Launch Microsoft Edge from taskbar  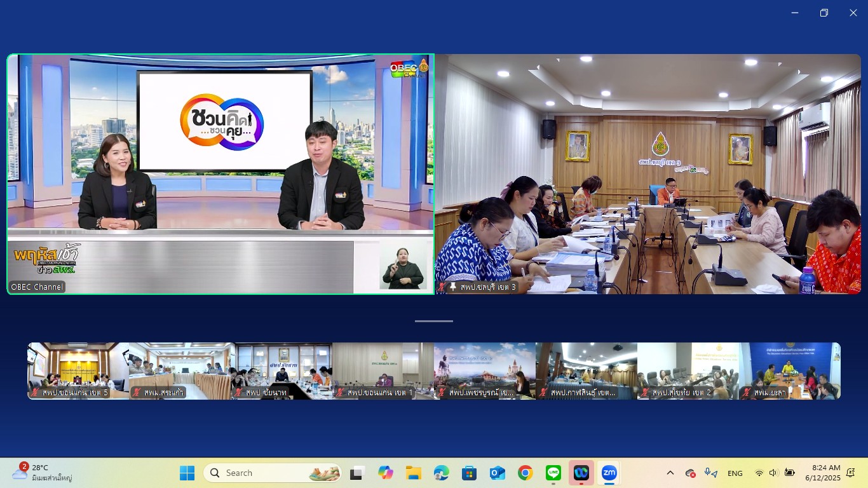pyautogui.click(x=441, y=473)
